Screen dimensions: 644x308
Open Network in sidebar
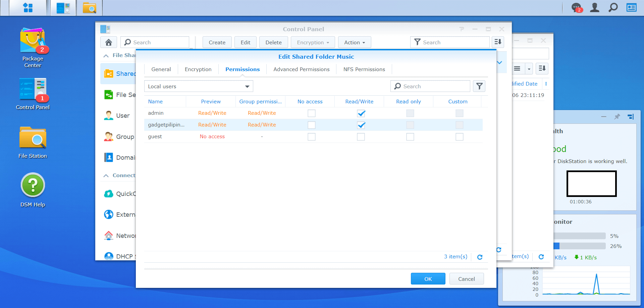[x=119, y=236]
